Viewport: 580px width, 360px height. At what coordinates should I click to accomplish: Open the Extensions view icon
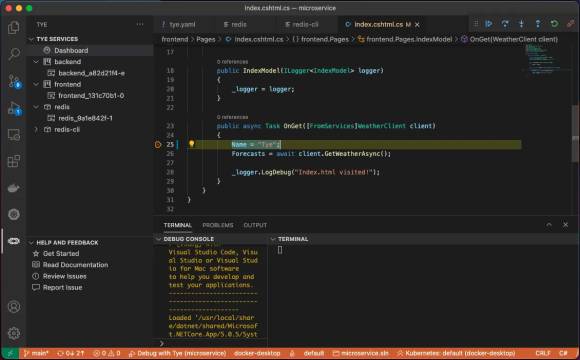point(14,161)
